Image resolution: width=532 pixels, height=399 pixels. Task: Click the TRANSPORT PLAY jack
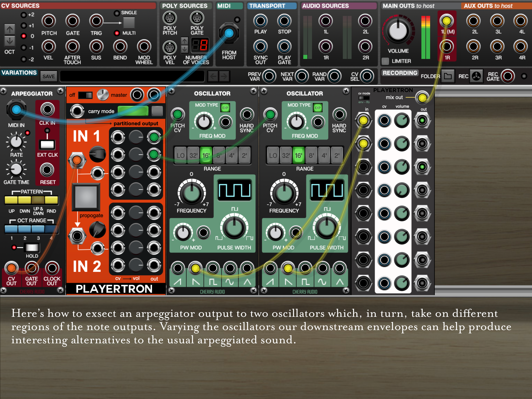coord(260,21)
